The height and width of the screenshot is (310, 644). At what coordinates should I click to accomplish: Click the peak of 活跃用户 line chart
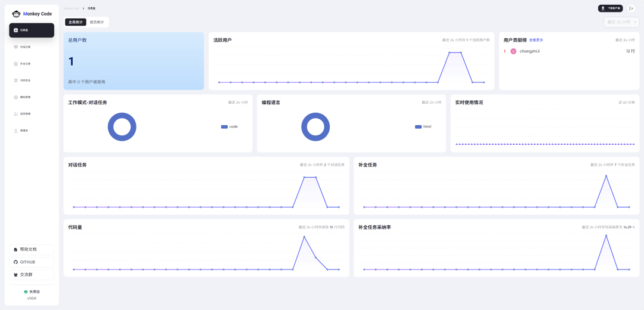[455, 52]
